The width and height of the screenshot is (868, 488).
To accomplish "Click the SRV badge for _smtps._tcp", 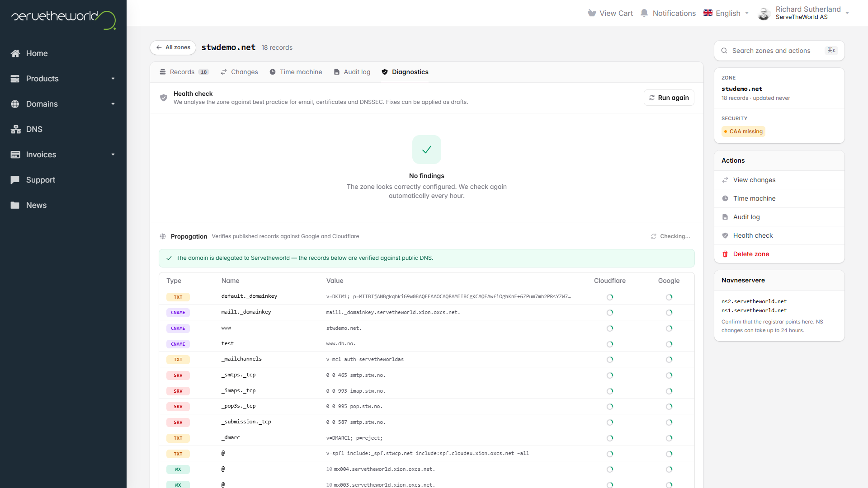I will 178,375.
